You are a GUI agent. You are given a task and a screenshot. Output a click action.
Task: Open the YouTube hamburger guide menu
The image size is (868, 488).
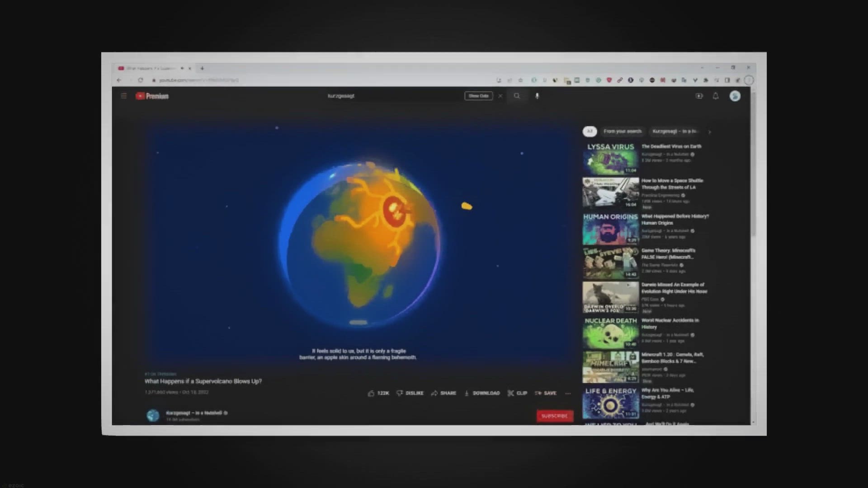(123, 96)
